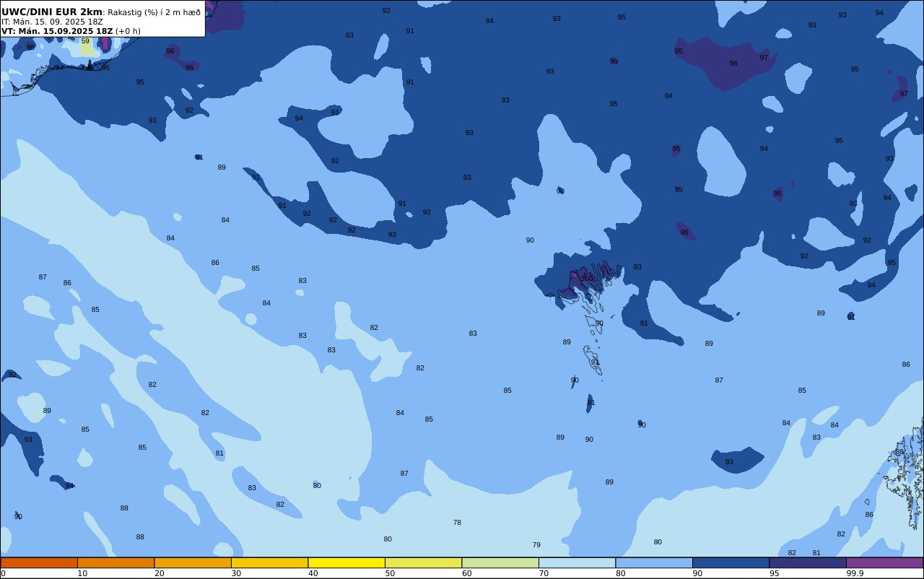Image resolution: width=924 pixels, height=579 pixels.
Task: Click the medium blue 80–90 legend swatch
Action: coord(654,562)
